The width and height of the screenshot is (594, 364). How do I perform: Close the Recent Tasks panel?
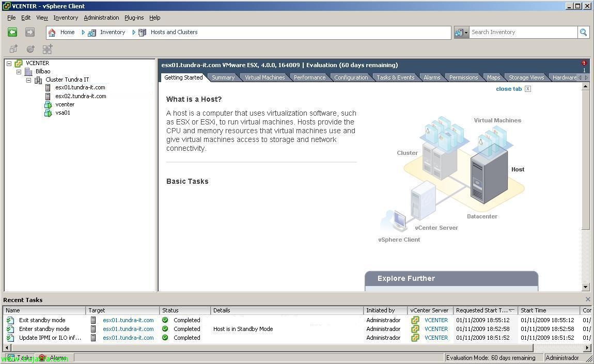coord(588,299)
